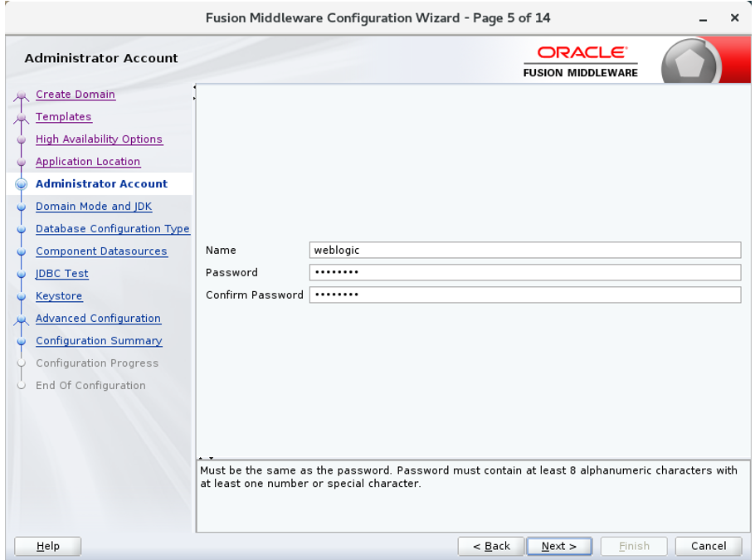Focus the Password input field
This screenshot has width=755, height=560.
coord(525,273)
